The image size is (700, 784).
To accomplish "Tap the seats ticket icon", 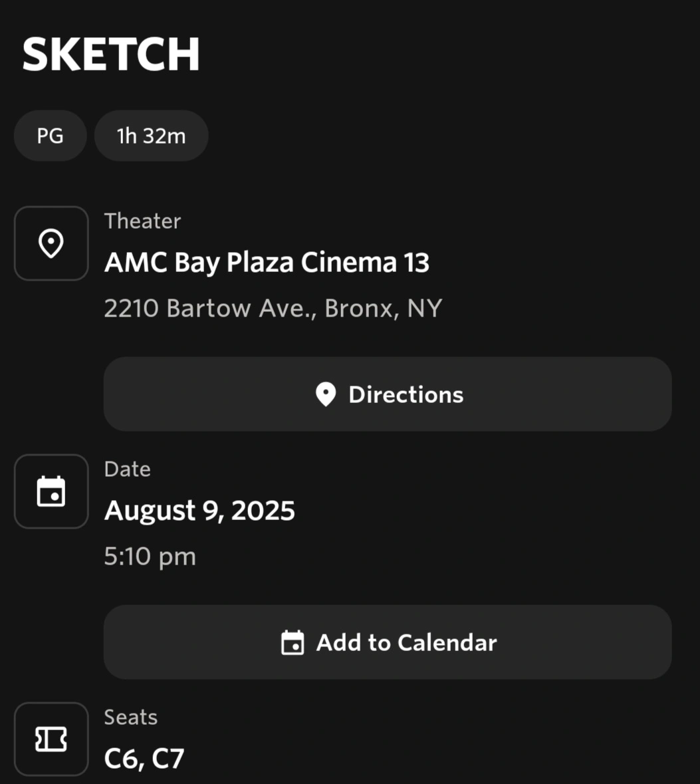I will (x=51, y=739).
